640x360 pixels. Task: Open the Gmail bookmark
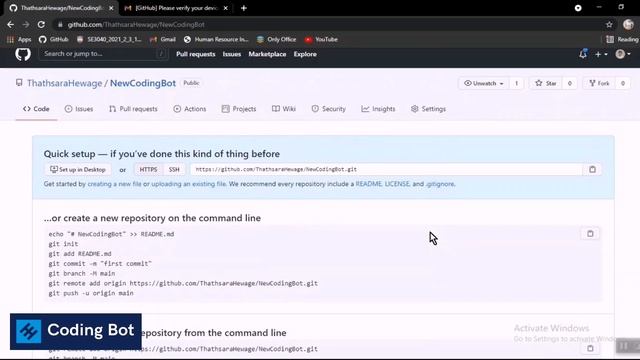(x=163, y=40)
